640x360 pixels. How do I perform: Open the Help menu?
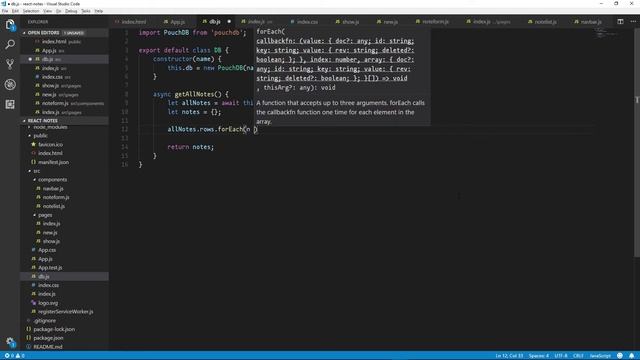coord(99,11)
